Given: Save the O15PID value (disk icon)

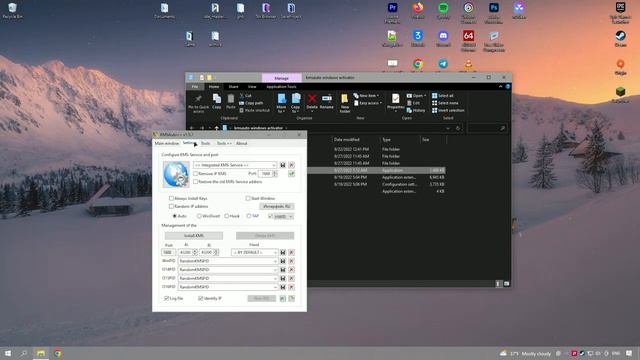Looking at the screenshot, I should (282, 278).
